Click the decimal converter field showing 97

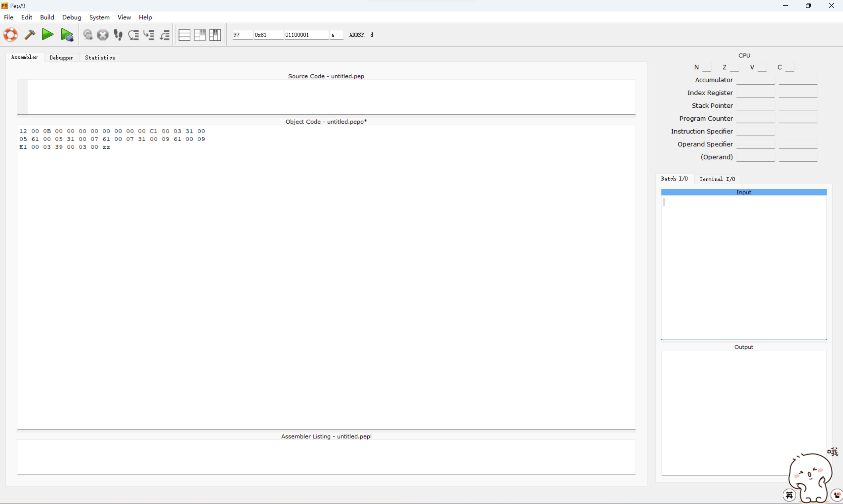[242, 35]
